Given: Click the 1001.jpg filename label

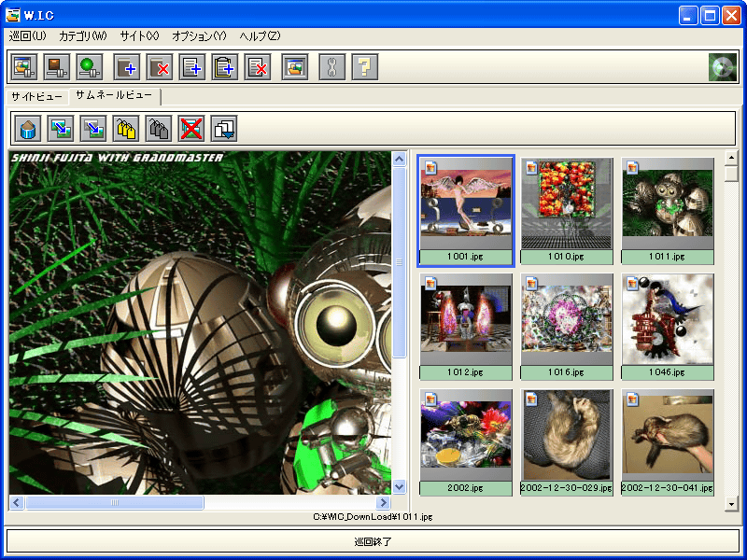Looking at the screenshot, I should pos(465,257).
